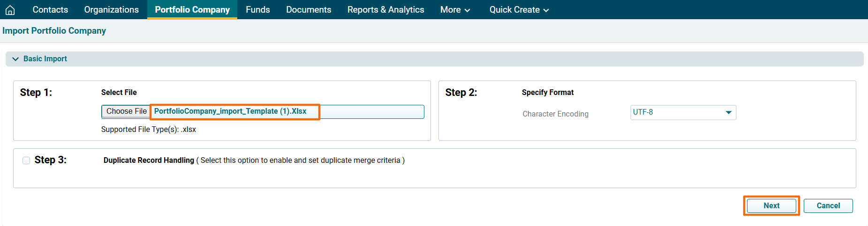
Task: Select the Portfolio Company tab
Action: click(x=192, y=10)
